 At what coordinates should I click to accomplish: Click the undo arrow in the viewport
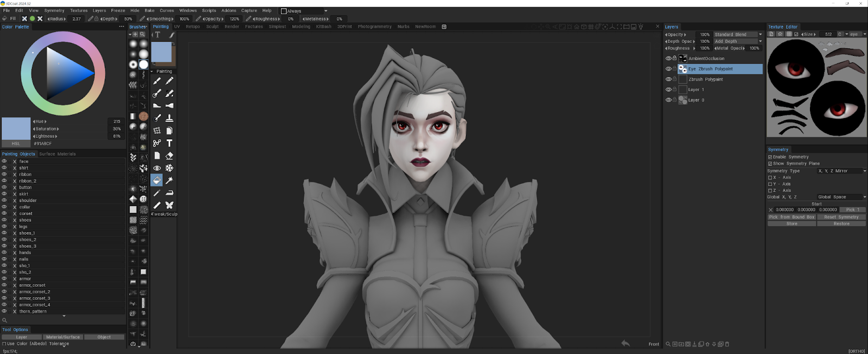tap(626, 343)
